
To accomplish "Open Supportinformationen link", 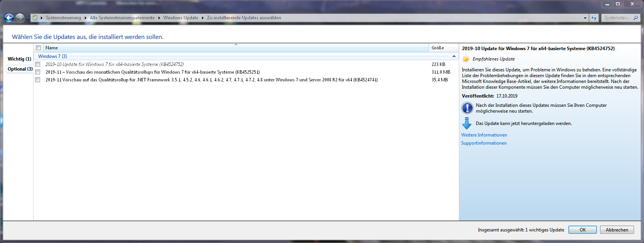I will 484,143.
